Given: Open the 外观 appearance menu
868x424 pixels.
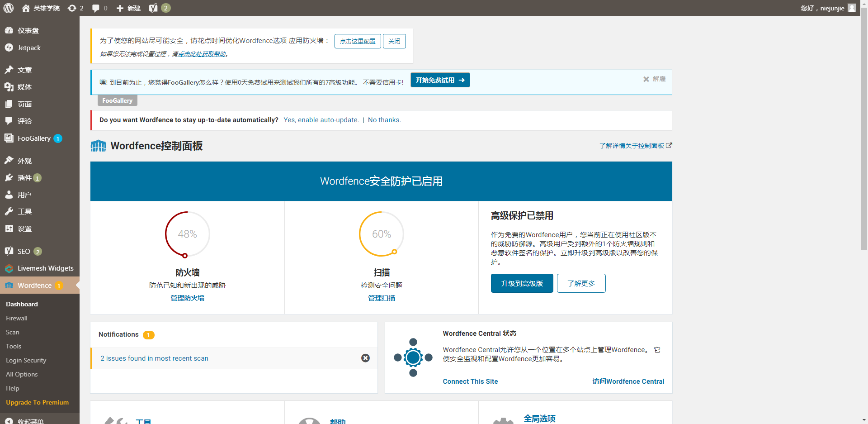Looking at the screenshot, I should tap(40, 161).
